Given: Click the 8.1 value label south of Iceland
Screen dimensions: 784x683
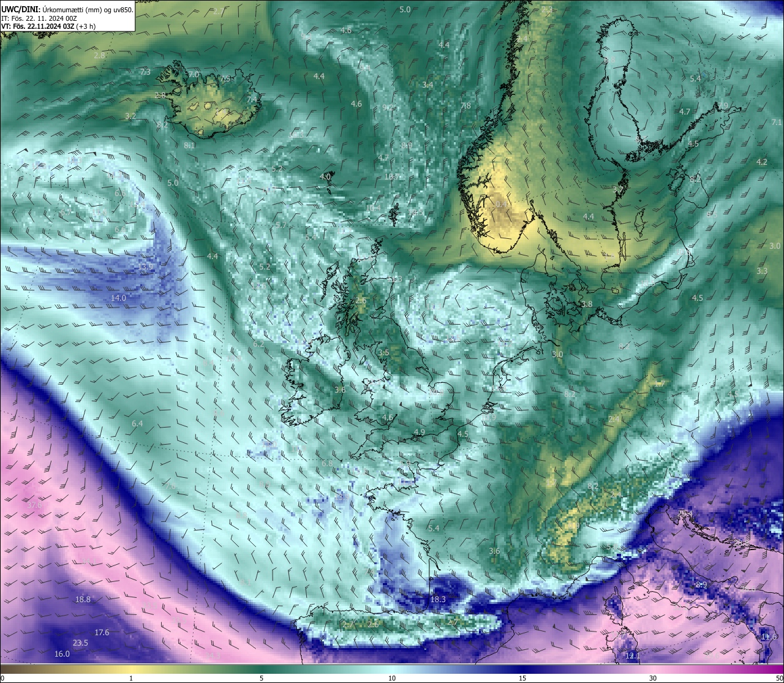Looking at the screenshot, I should [x=189, y=146].
